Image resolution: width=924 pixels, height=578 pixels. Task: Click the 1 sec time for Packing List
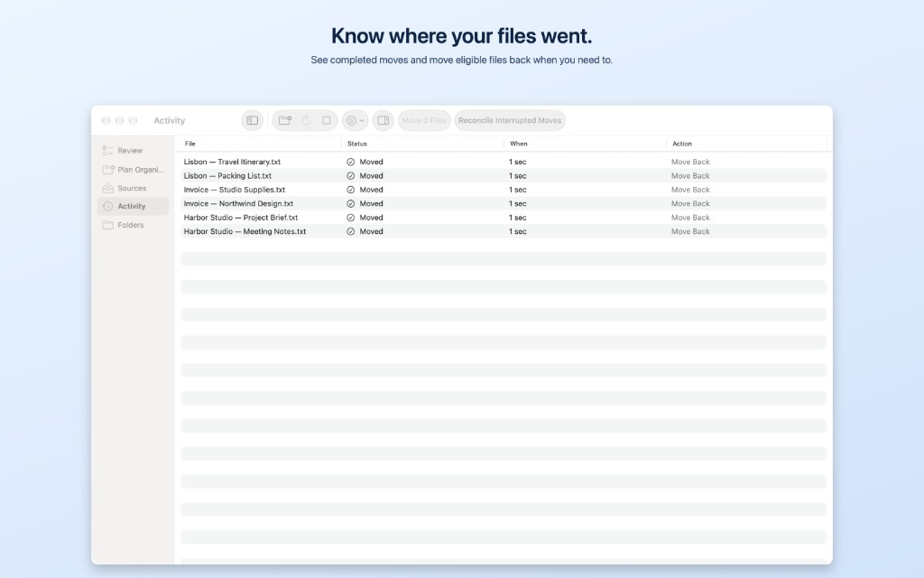click(x=517, y=176)
